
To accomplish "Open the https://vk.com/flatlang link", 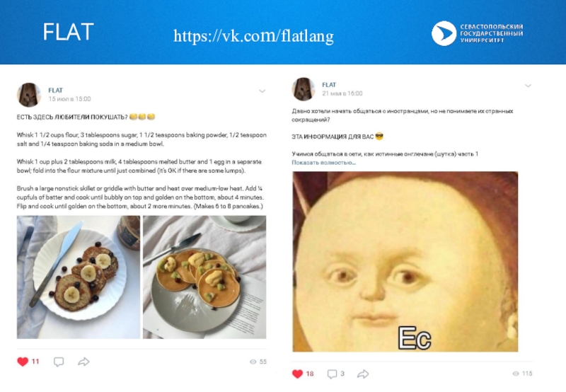I will 253,36.
